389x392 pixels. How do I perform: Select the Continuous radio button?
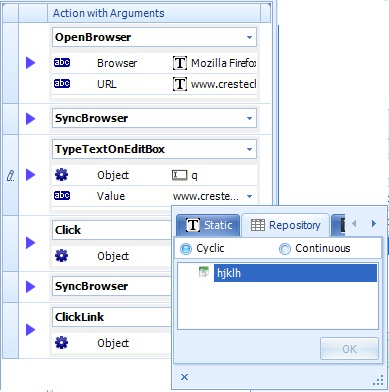[x=285, y=249]
